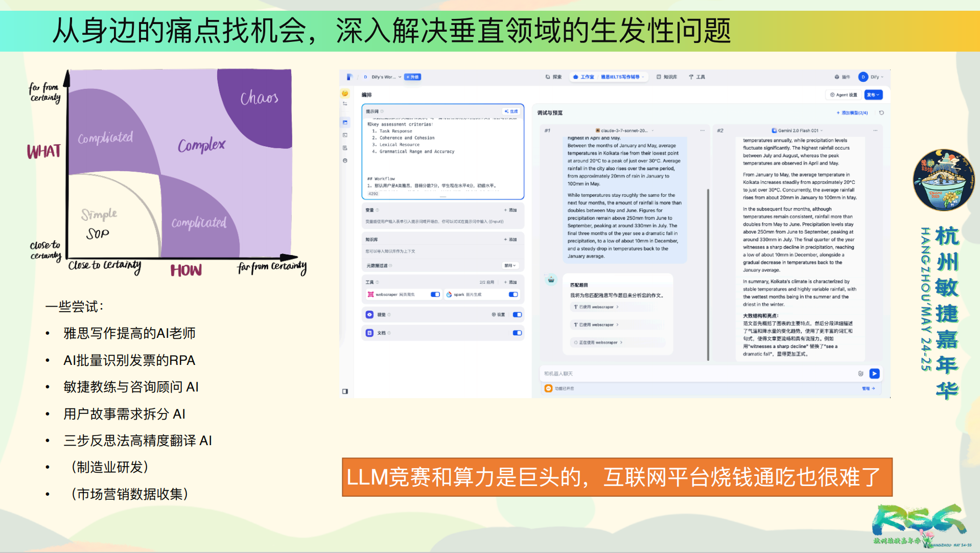Open the Dify user account menu
The image size is (980, 553).
(871, 77)
